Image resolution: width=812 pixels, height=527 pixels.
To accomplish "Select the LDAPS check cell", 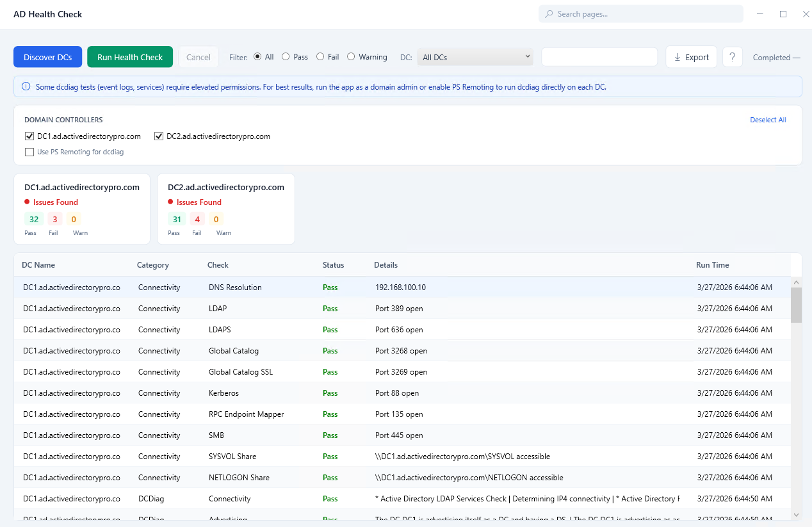I will 220,329.
